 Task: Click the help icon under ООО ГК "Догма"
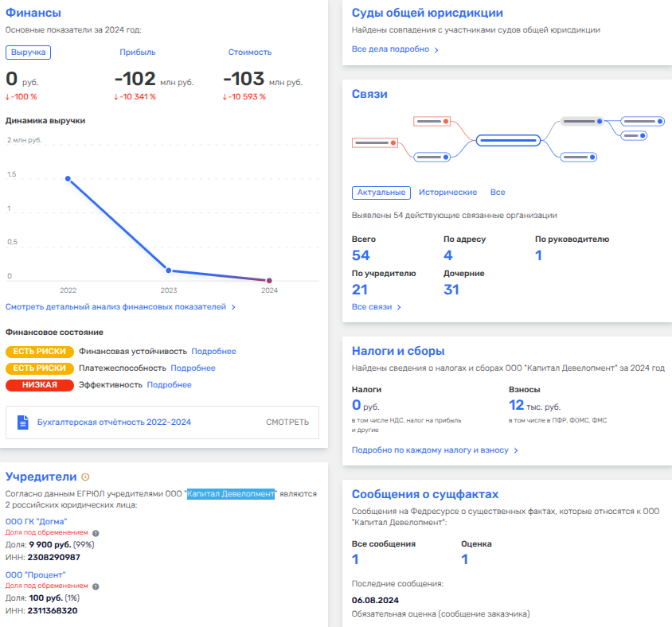[x=96, y=533]
